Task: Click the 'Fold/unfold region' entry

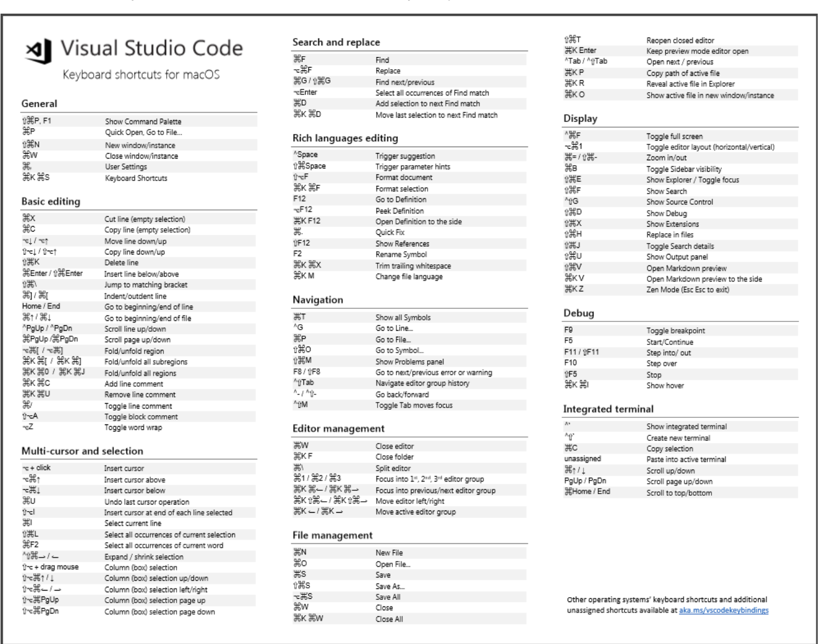Action: (x=134, y=351)
